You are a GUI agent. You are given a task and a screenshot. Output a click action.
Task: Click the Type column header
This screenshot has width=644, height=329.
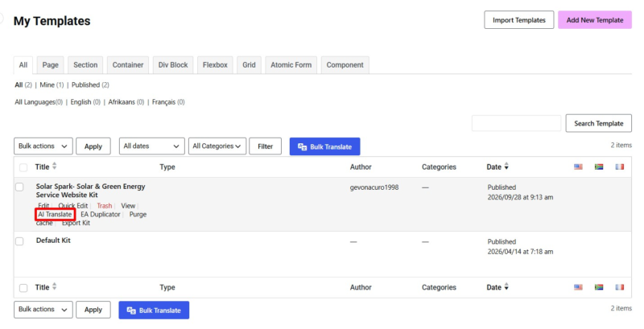click(x=167, y=167)
